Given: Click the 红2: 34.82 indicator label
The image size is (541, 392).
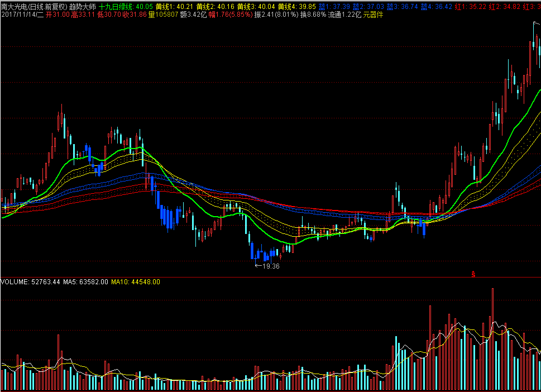Looking at the screenshot, I should (504, 7).
